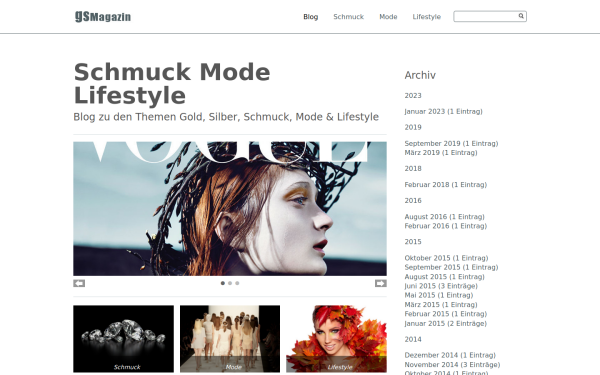Click the 2014 year heading
The width and height of the screenshot is (600, 375).
click(413, 339)
